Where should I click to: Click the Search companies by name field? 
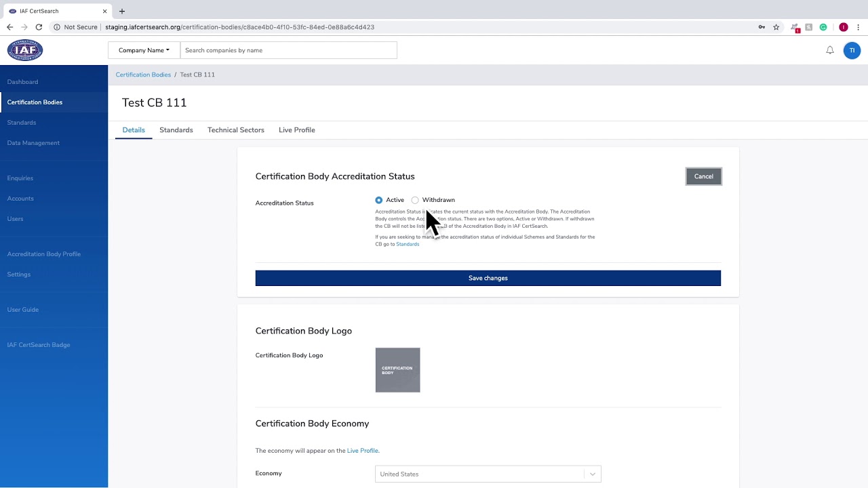(x=288, y=50)
